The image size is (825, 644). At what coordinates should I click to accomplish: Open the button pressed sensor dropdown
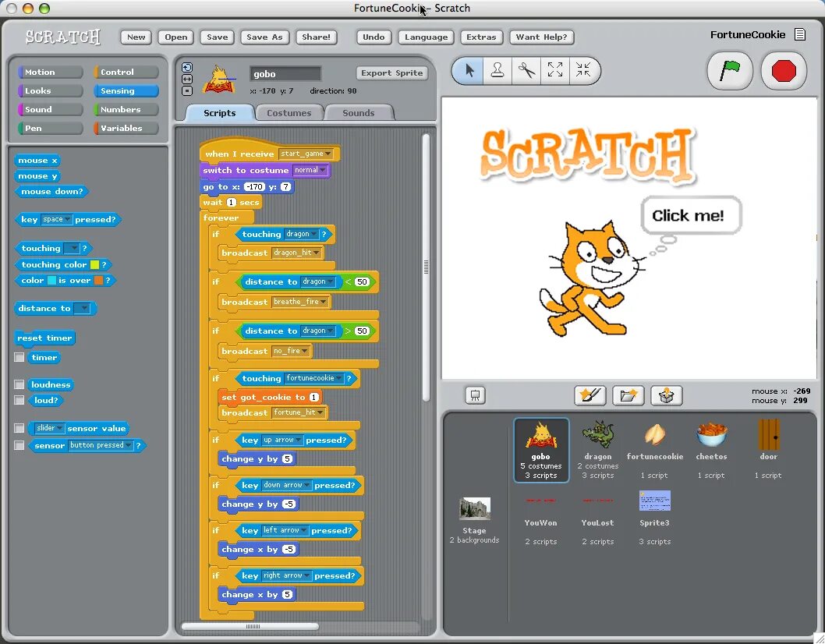pyautogui.click(x=101, y=445)
